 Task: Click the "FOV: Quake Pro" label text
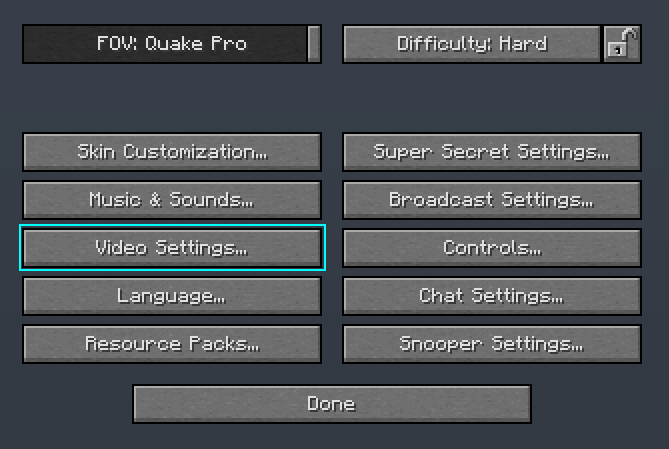(172, 44)
